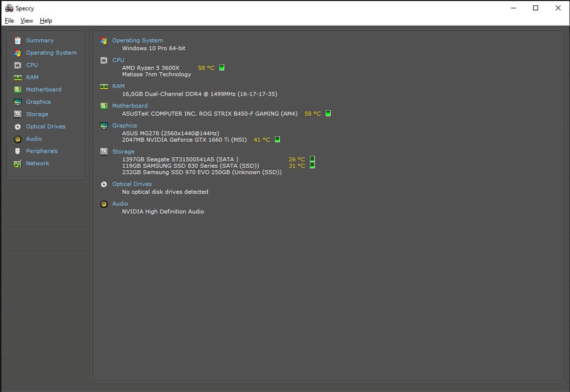The height and width of the screenshot is (392, 570).
Task: Click the Samsung SSD 970 EVO 250GB line
Action: 202,173
